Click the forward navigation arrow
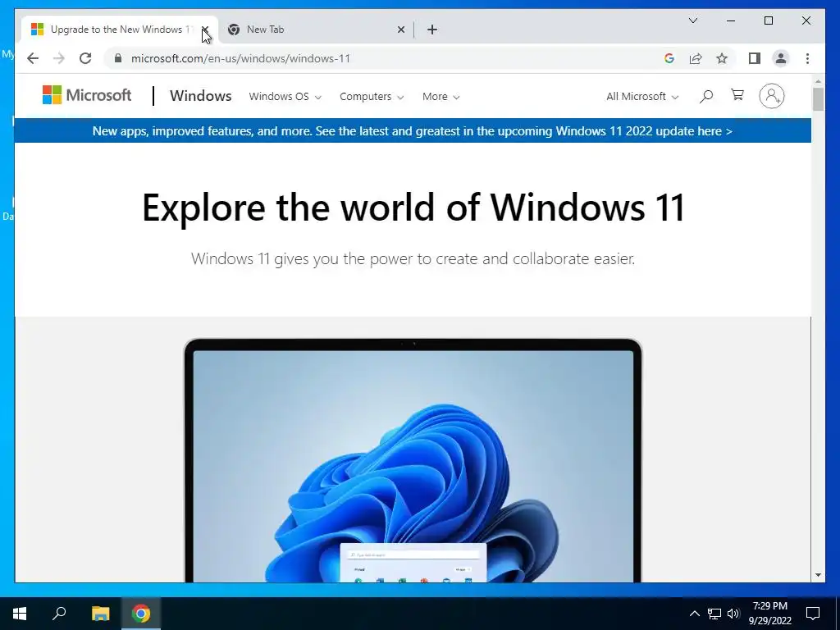Image resolution: width=840 pixels, height=630 pixels. click(58, 58)
